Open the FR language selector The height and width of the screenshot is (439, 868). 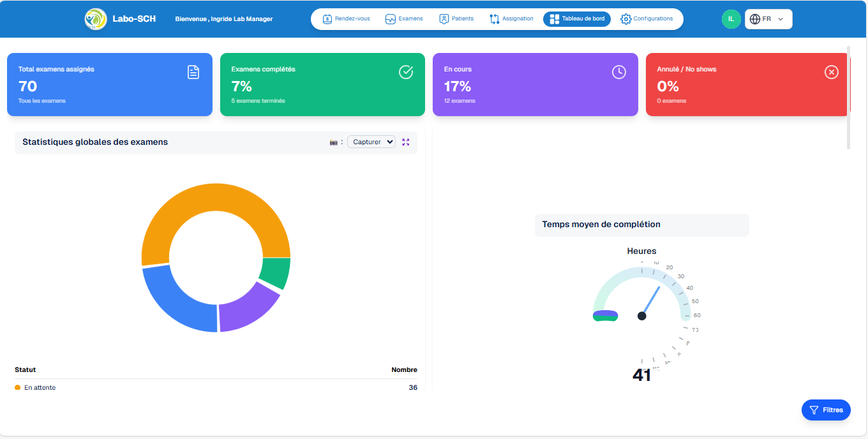click(x=768, y=19)
